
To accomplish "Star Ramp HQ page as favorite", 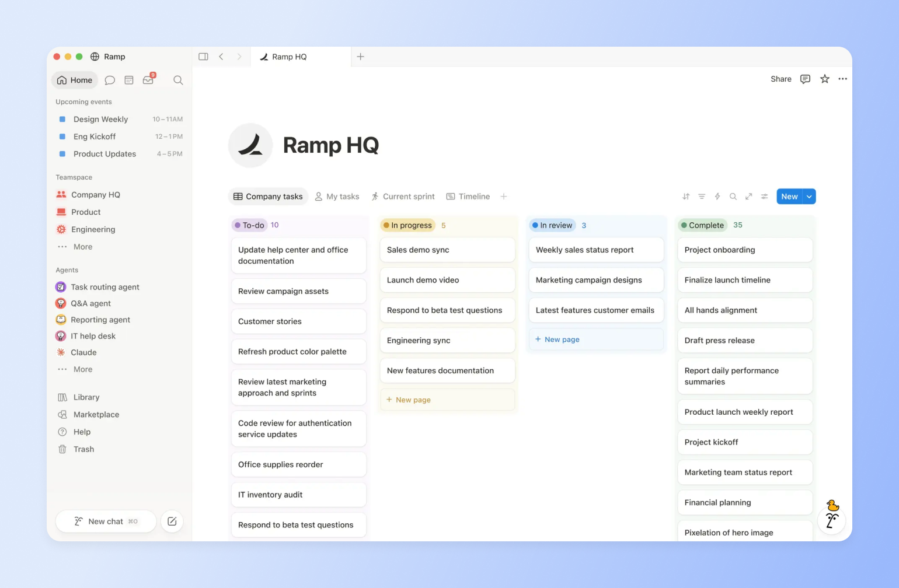I will 824,79.
